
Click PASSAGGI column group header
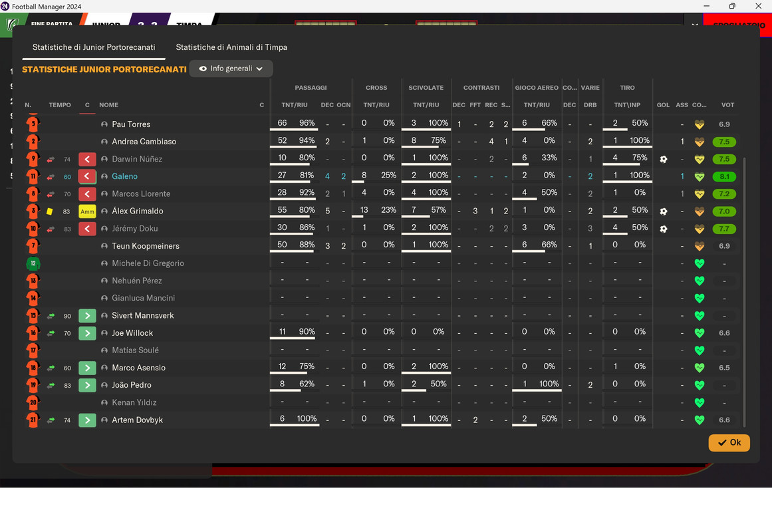coord(311,88)
